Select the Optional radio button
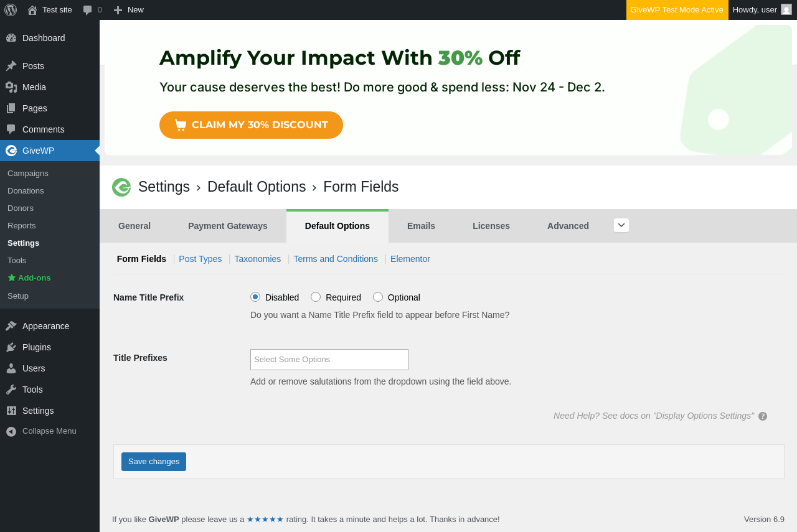The height and width of the screenshot is (532, 797). pos(378,297)
